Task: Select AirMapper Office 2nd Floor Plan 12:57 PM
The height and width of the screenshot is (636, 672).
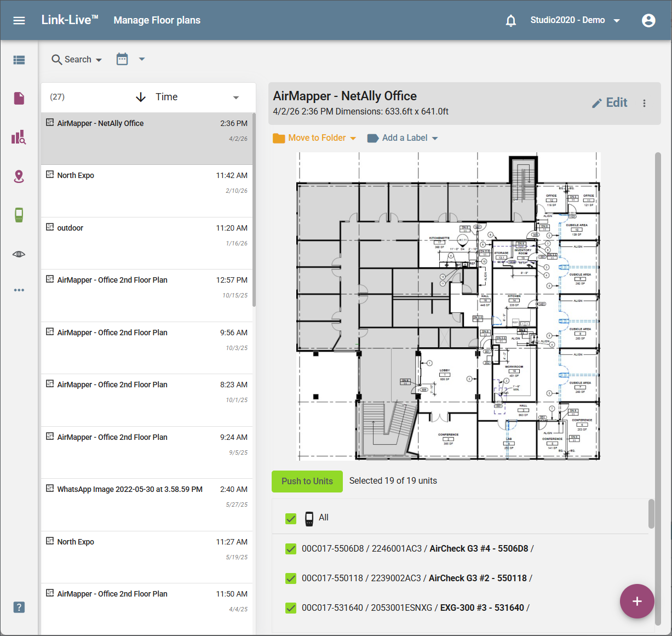Action: tap(147, 295)
